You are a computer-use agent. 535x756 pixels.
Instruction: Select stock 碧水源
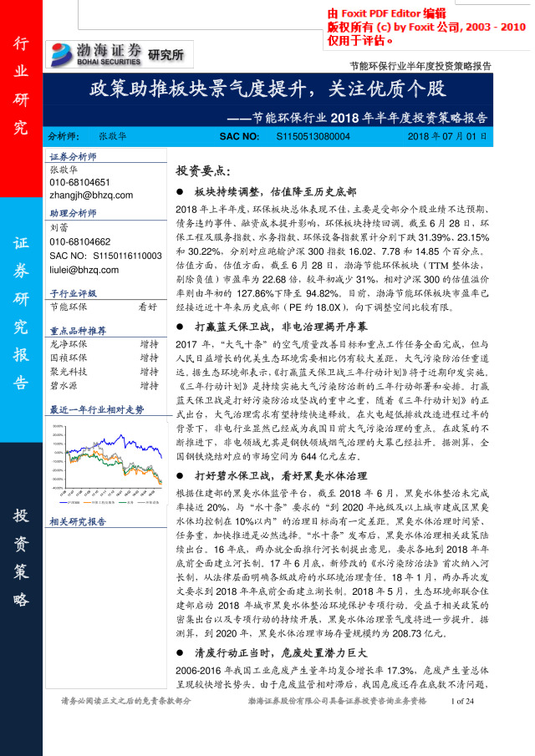[64, 386]
